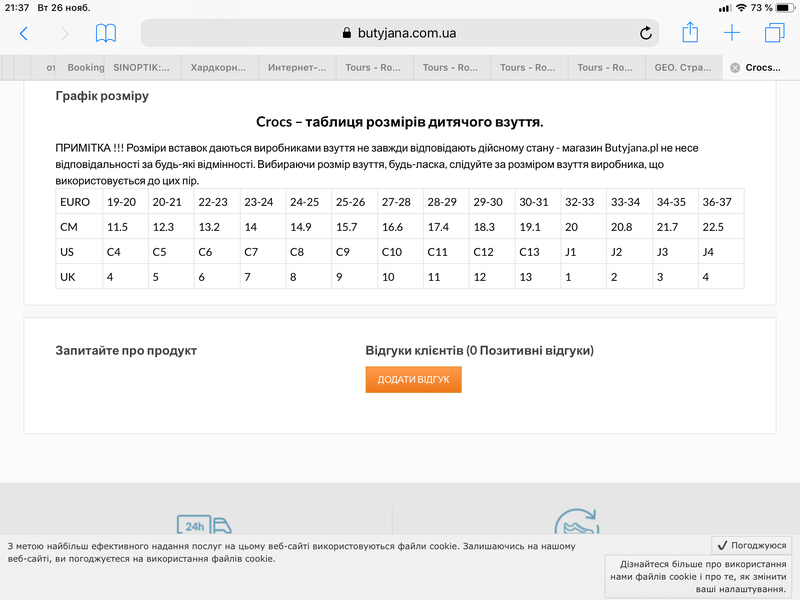The width and height of the screenshot is (800, 600).
Task: Tap the 24h delivery truck icon
Action: pos(204,524)
